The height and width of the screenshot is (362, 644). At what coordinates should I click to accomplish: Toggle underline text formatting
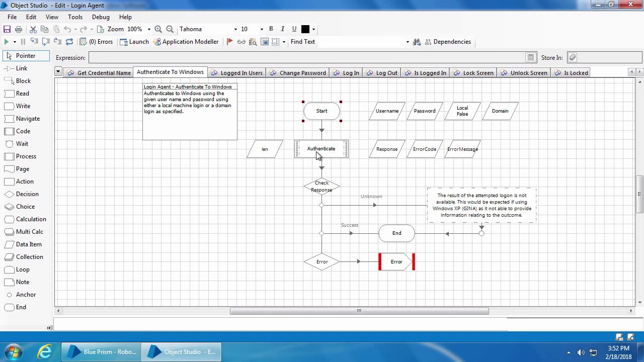pos(294,29)
